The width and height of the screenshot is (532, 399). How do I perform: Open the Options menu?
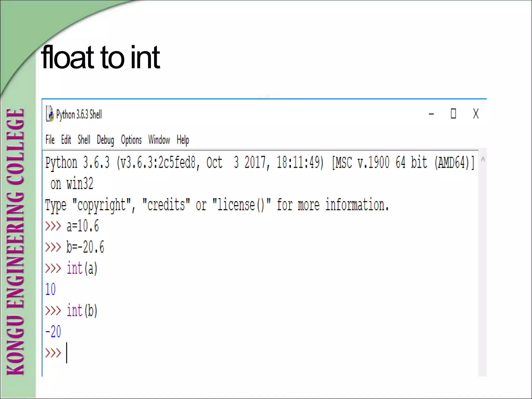(x=131, y=140)
